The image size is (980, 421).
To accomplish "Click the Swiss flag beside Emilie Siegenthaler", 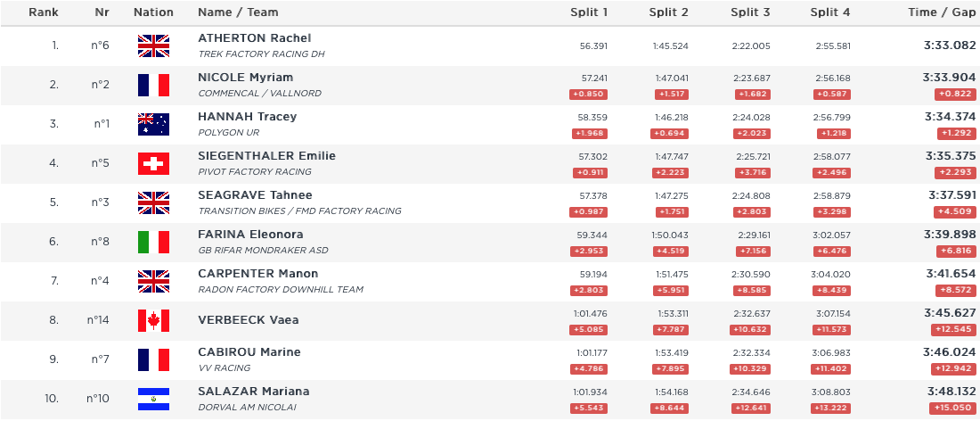I will (x=153, y=163).
